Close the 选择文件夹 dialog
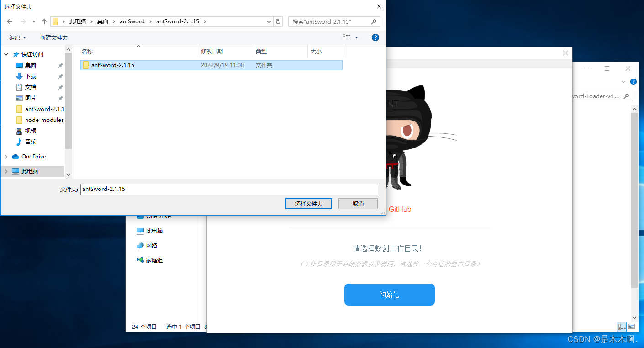Image resolution: width=644 pixels, height=348 pixels. point(379,6)
